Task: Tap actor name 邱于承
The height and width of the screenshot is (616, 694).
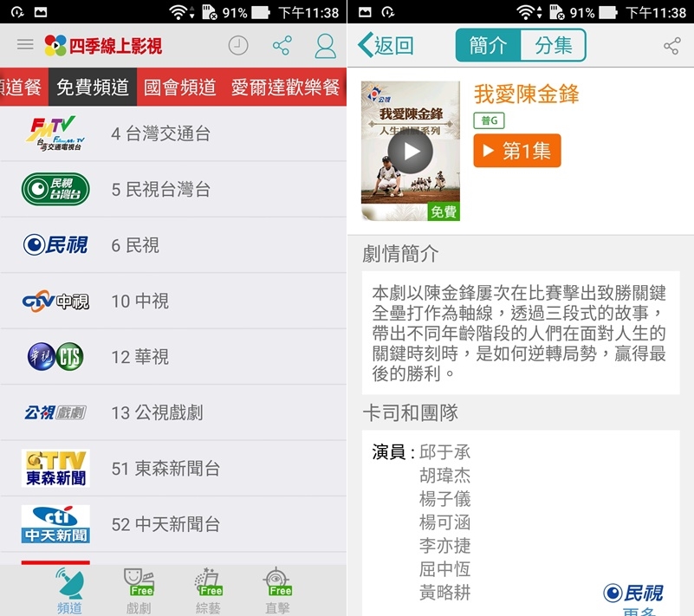Action: click(x=444, y=452)
